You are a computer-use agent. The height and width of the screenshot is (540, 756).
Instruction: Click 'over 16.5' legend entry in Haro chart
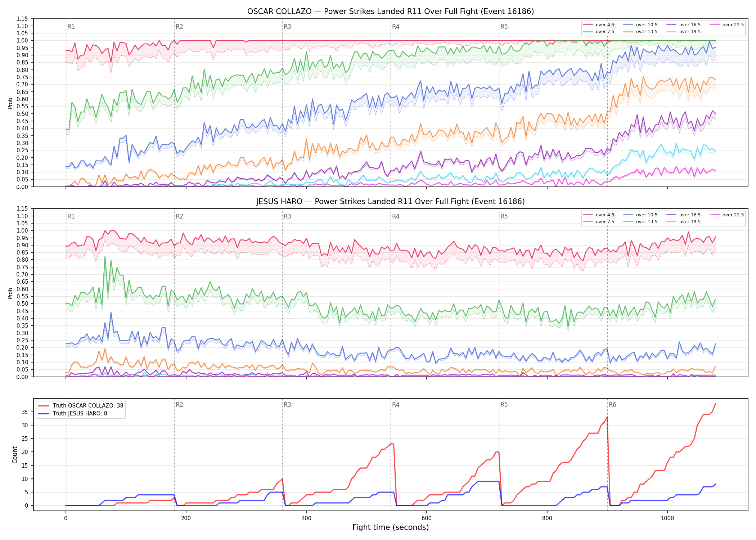pyautogui.click(x=684, y=215)
